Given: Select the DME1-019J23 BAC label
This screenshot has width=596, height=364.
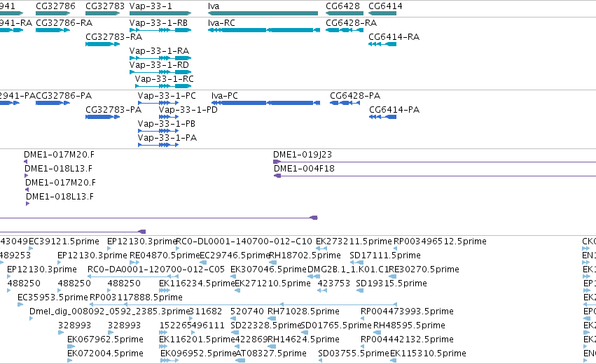Looking at the screenshot, I should coord(303,155).
